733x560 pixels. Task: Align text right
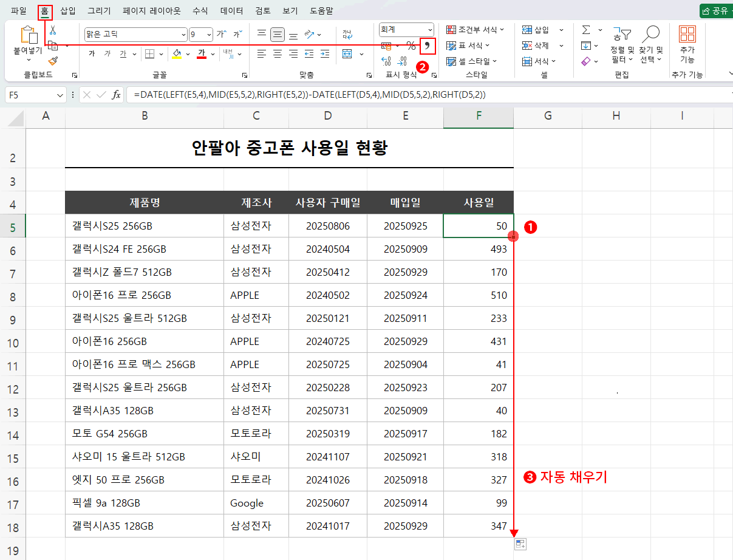coord(293,54)
